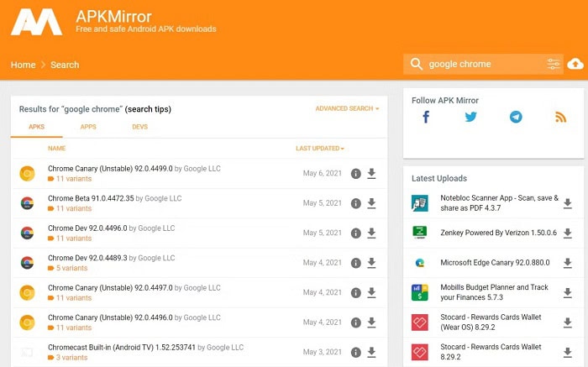Open Zenkey Powered By Verizon 1.50.0.6 title
Screen dimensions: 588x367
pyautogui.click(x=498, y=233)
